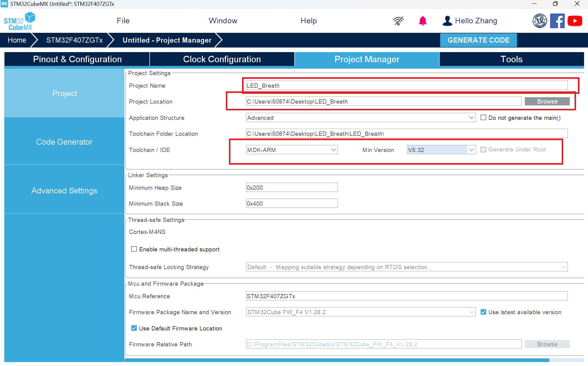Open the File menu
This screenshot has width=588, height=366.
123,21
